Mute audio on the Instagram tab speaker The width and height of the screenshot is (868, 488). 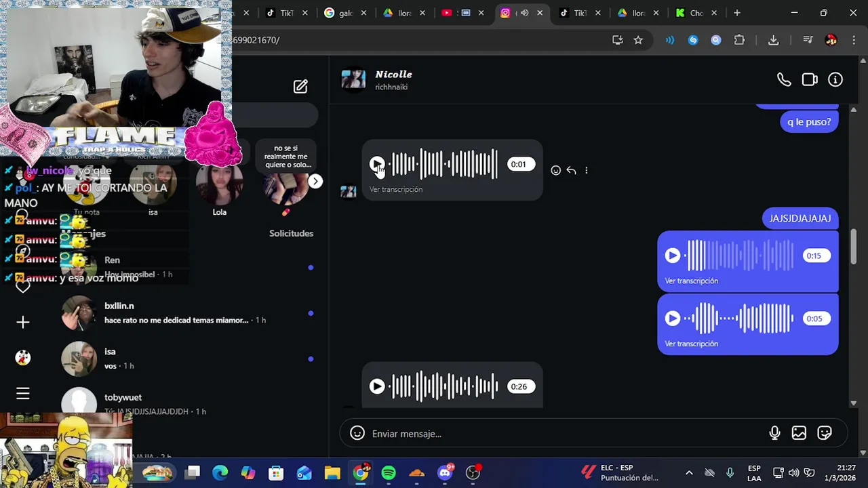click(x=524, y=13)
